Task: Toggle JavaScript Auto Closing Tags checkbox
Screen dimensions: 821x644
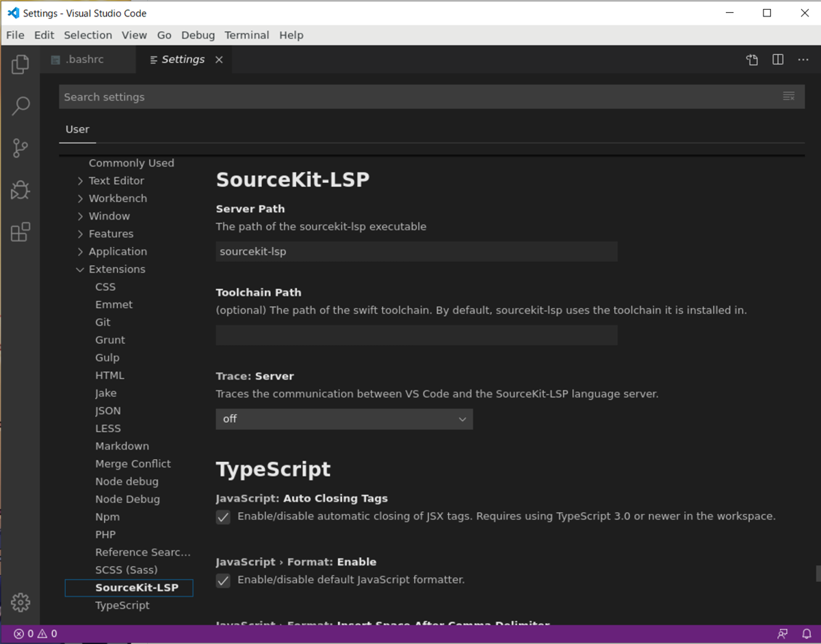Action: (223, 517)
